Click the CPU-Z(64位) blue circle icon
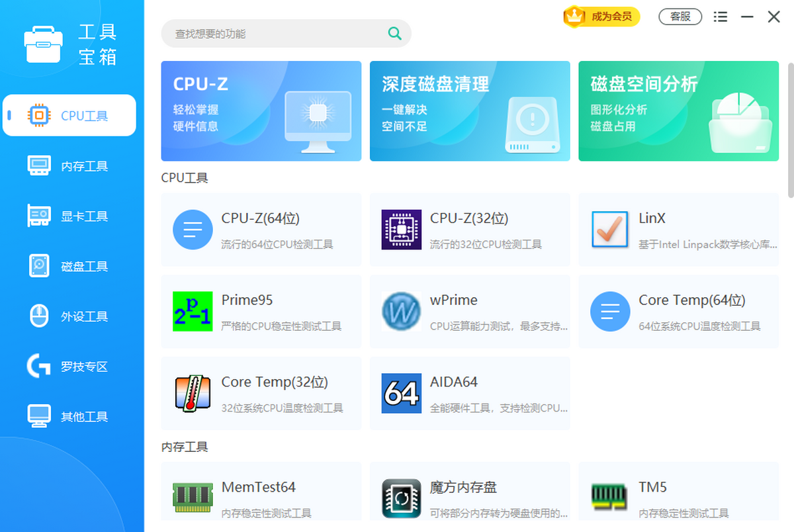Image resolution: width=794 pixels, height=532 pixels. pos(193,230)
